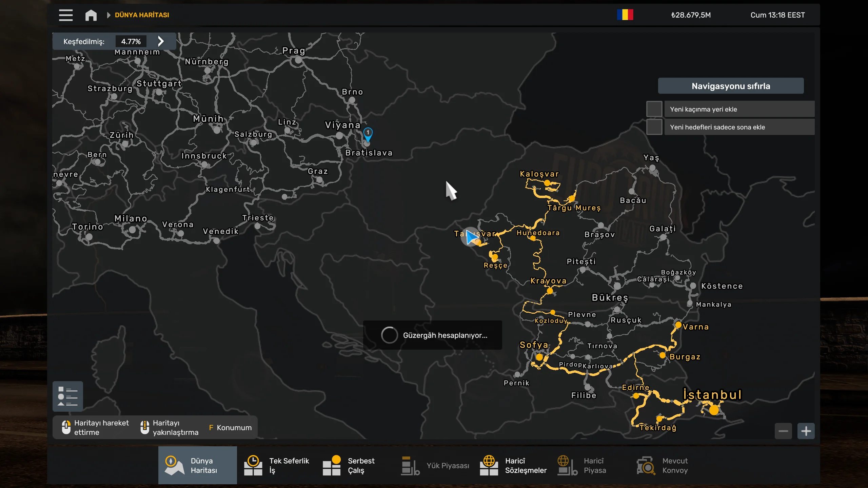868x488 pixels.
Task: Click the home icon
Action: (91, 15)
